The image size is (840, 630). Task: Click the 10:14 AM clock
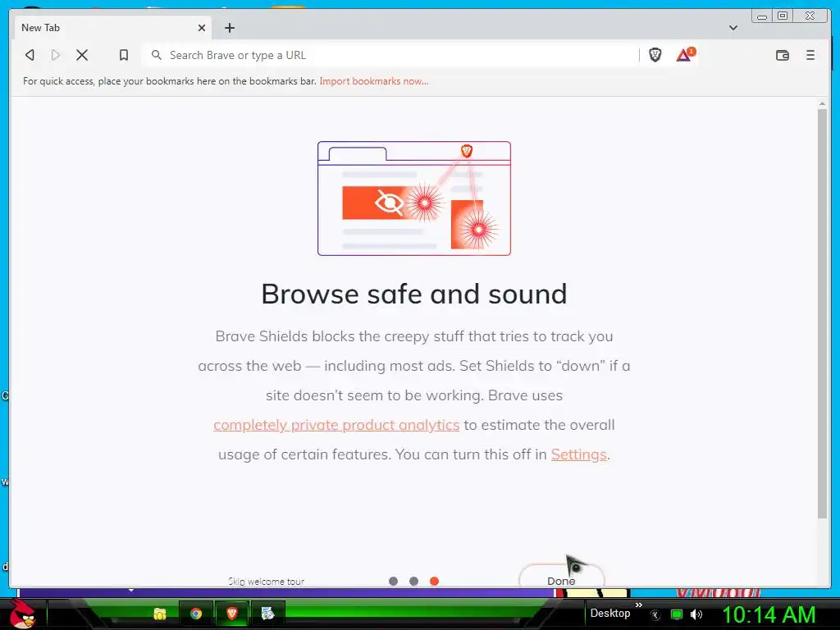769,614
